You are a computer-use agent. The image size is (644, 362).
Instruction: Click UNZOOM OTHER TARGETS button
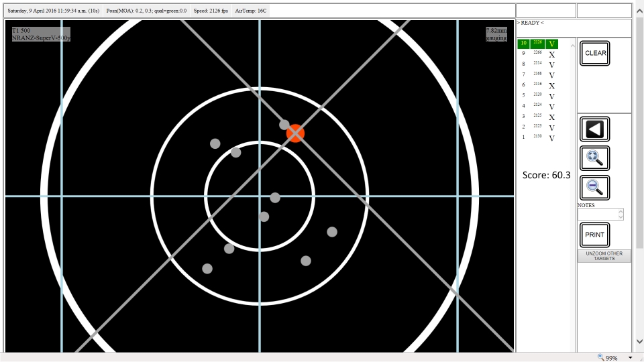[x=604, y=256]
